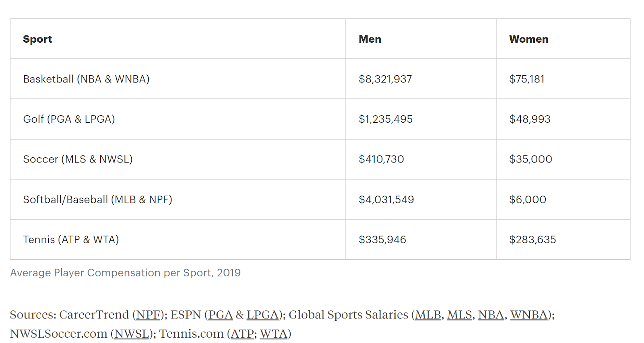
Task: Click the NBA source link
Action: tap(491, 315)
